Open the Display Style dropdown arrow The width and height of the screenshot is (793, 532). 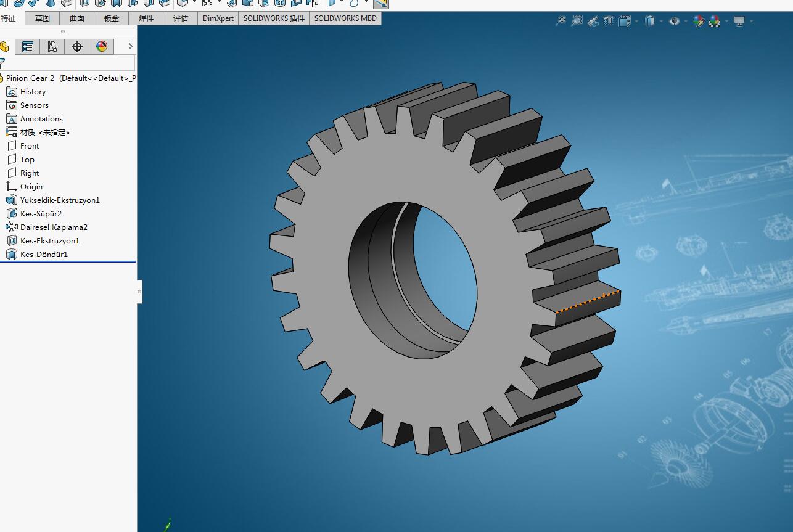pos(660,21)
